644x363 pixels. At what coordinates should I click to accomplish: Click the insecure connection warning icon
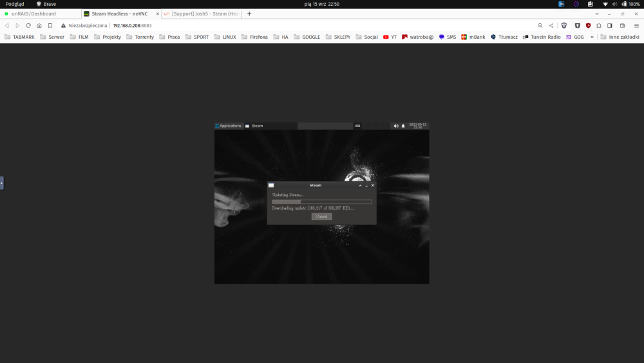point(63,26)
